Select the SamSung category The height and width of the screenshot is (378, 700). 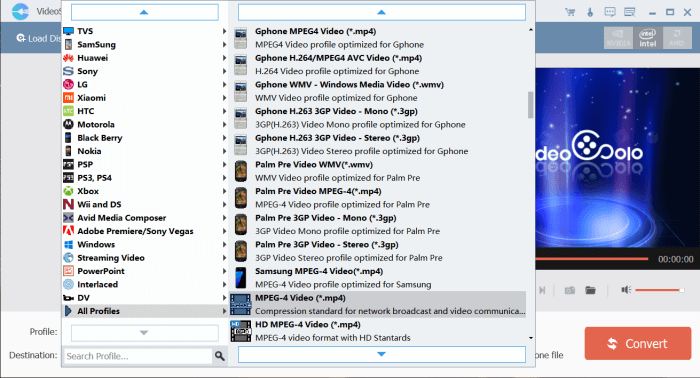click(145, 45)
